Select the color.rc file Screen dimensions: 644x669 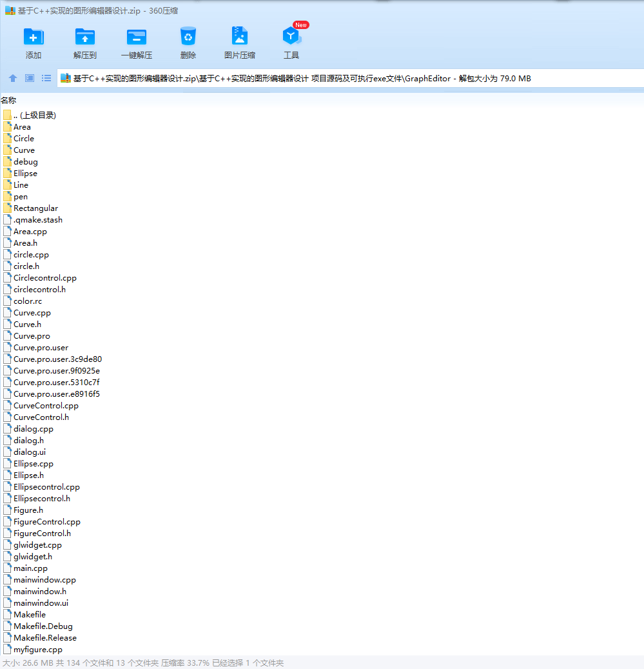(23, 301)
